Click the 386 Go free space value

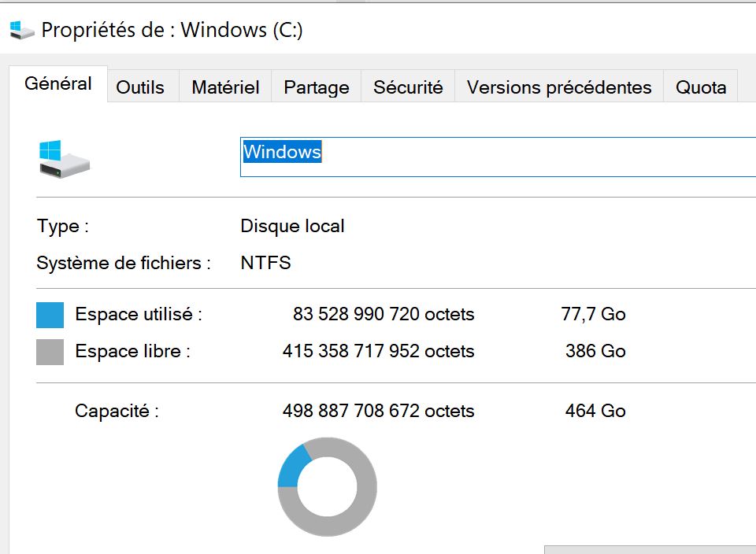coord(595,351)
